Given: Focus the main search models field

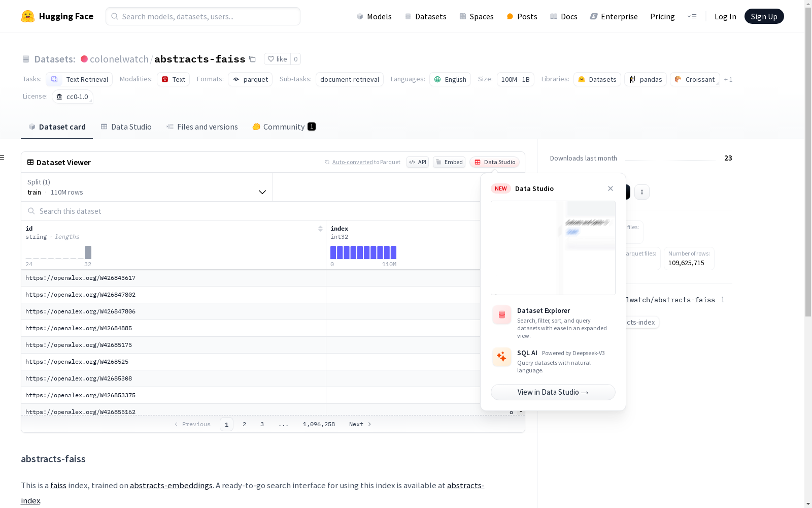Looking at the screenshot, I should click(203, 16).
